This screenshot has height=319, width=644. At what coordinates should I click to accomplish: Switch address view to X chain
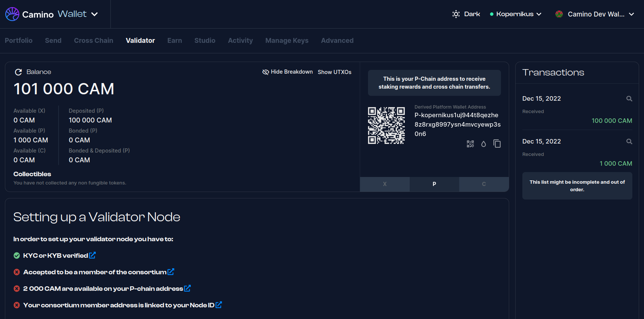pos(385,184)
